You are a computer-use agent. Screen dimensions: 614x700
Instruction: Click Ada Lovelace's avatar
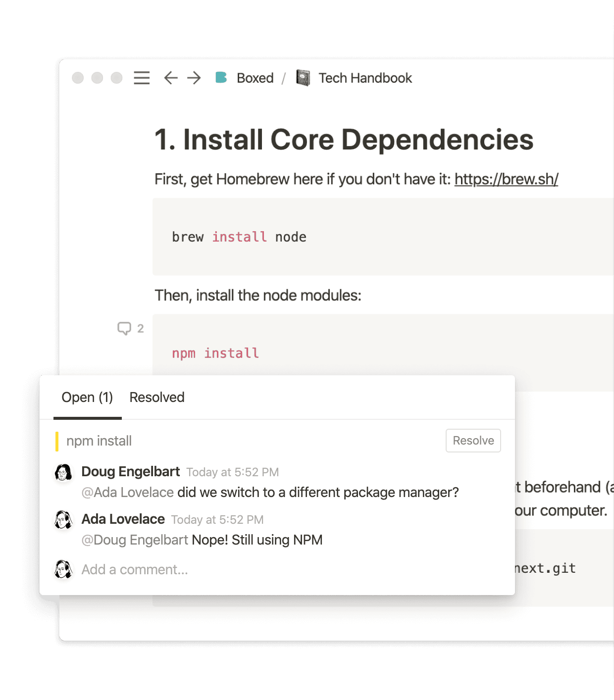[62, 520]
